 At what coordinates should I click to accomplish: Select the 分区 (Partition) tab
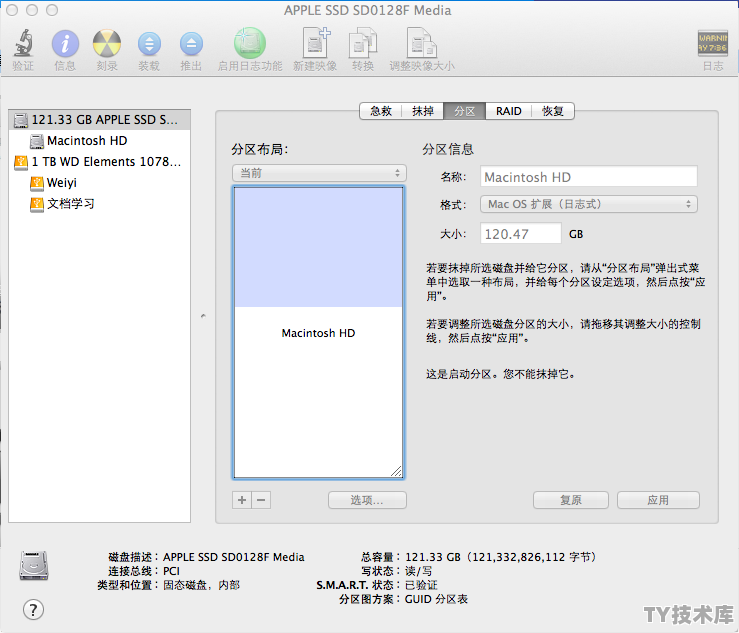click(x=464, y=111)
